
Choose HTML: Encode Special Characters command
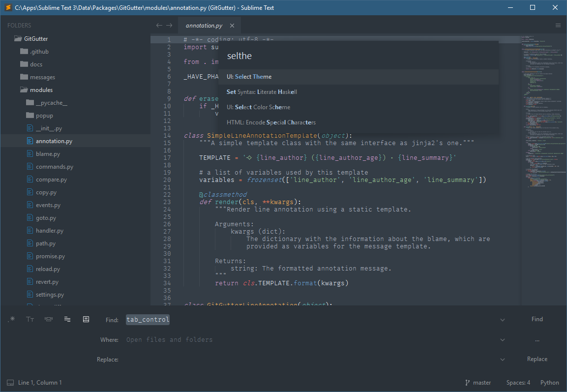(x=358, y=122)
